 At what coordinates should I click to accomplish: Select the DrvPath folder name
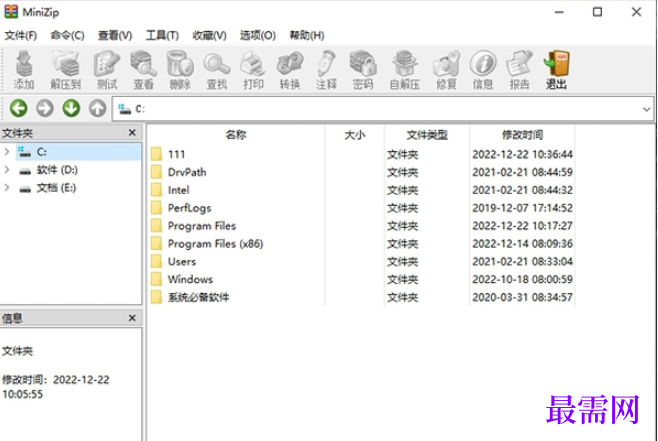(x=187, y=172)
